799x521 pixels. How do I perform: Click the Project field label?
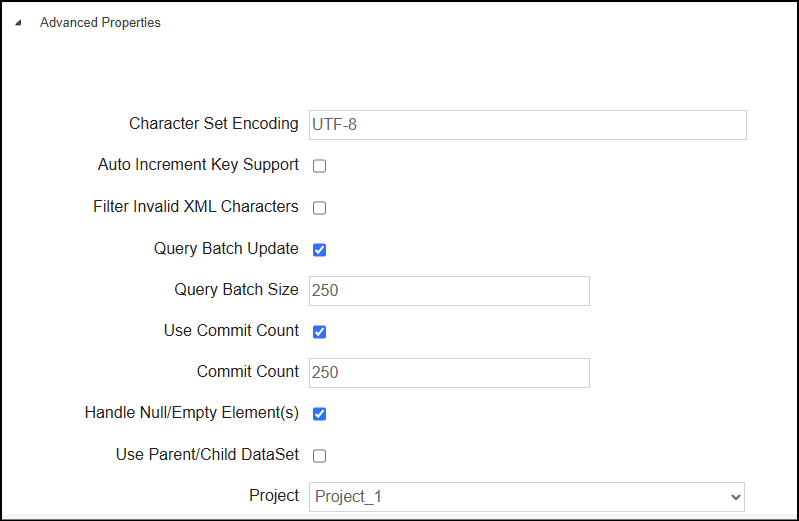[274, 496]
